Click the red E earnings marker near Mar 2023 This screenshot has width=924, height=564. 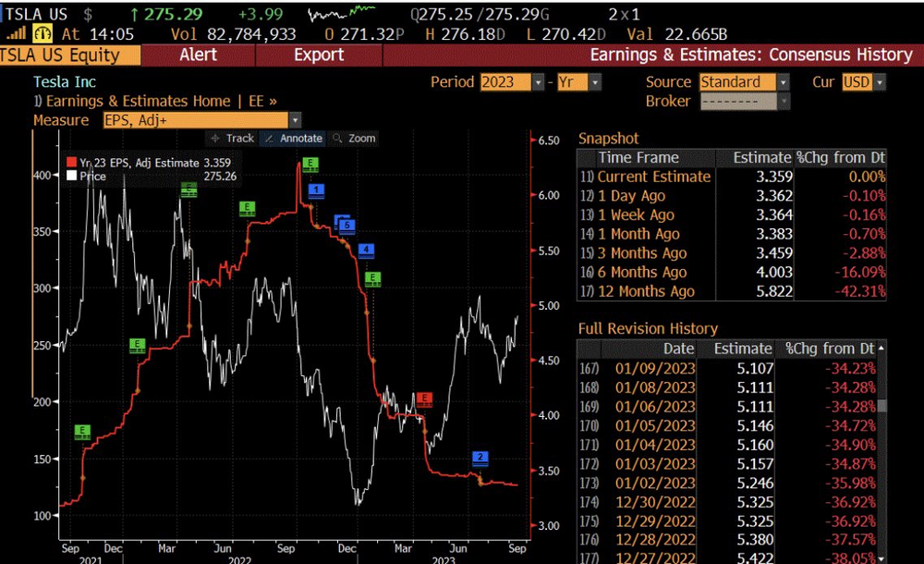pyautogui.click(x=424, y=399)
